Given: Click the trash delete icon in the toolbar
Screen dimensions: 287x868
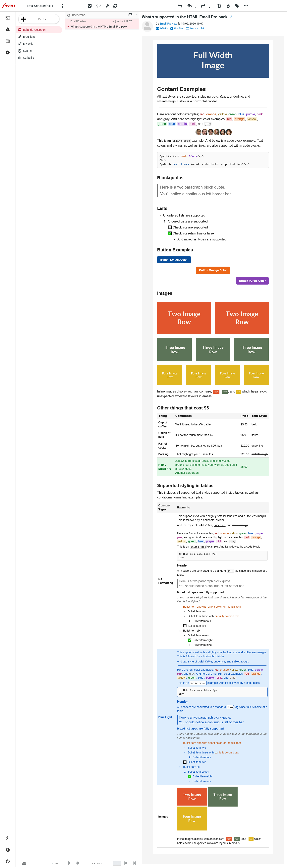Looking at the screenshot, I should 219,6.
